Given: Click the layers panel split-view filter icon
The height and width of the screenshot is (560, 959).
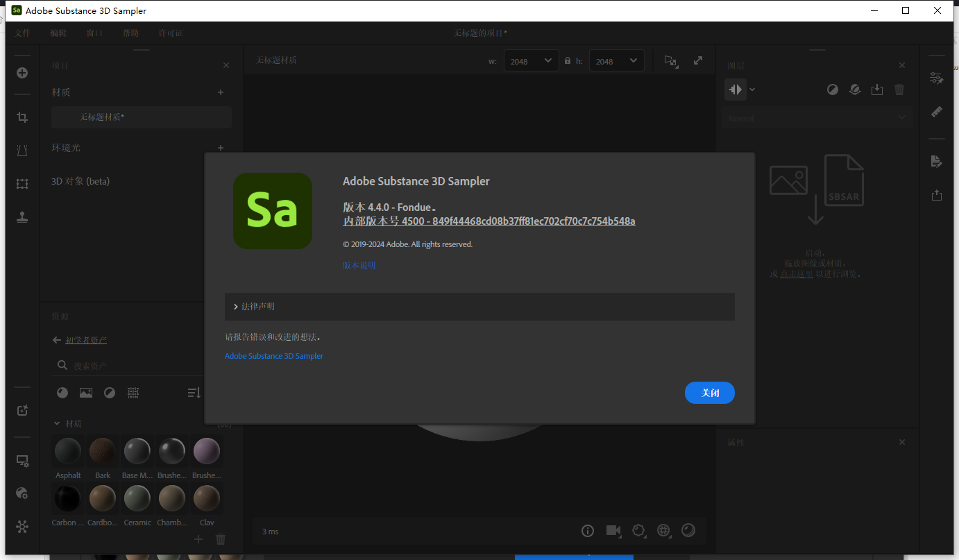Looking at the screenshot, I should click(x=736, y=90).
